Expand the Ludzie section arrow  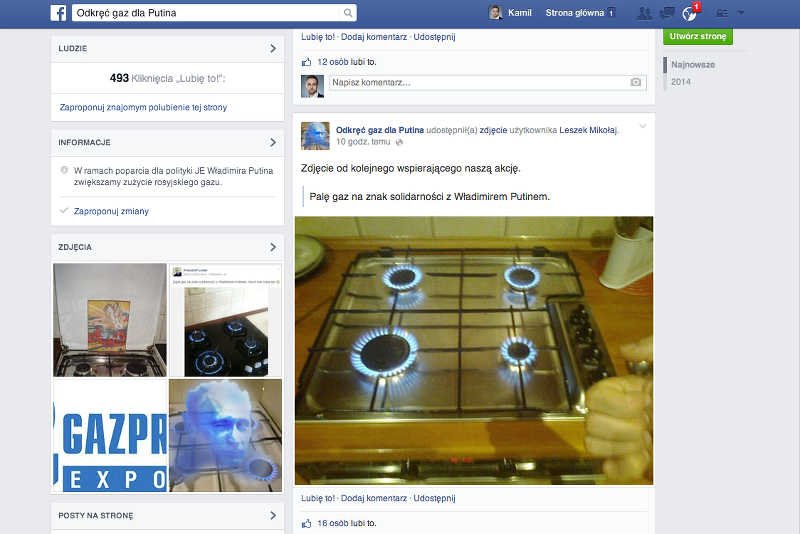273,48
